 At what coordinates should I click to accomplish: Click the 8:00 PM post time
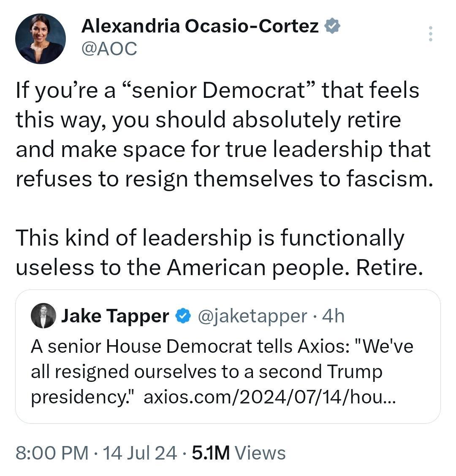(52, 453)
